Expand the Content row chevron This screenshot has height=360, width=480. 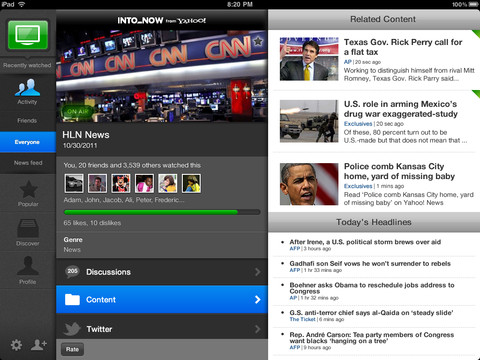coord(258,300)
